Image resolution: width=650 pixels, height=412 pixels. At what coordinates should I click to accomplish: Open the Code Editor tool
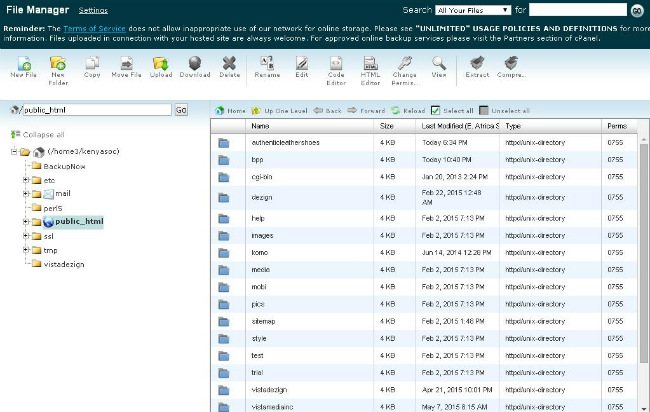tap(336, 65)
